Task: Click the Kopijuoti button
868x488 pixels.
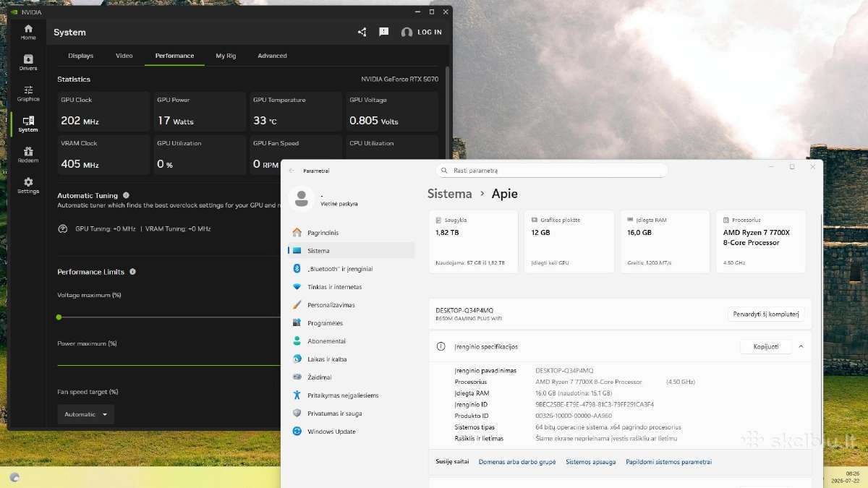Action: click(x=766, y=346)
